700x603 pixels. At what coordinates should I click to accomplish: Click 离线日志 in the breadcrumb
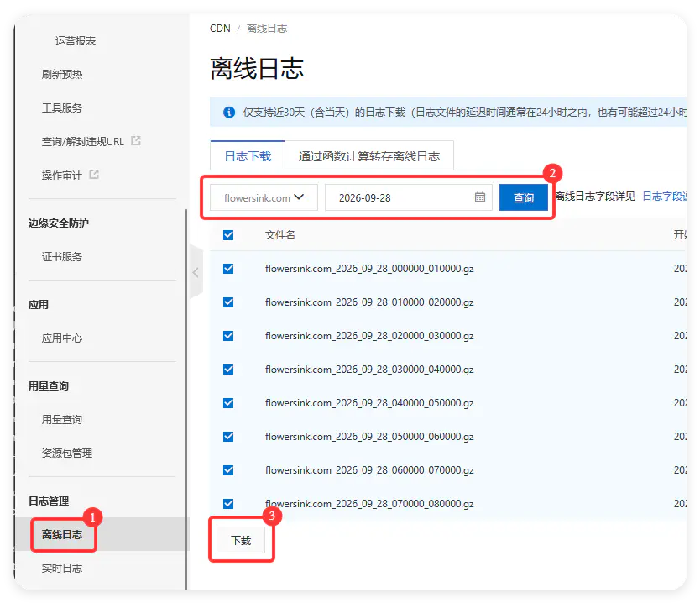point(267,29)
